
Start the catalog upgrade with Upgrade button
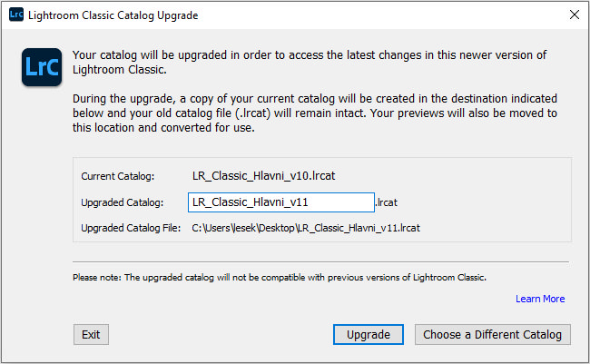[368, 334]
